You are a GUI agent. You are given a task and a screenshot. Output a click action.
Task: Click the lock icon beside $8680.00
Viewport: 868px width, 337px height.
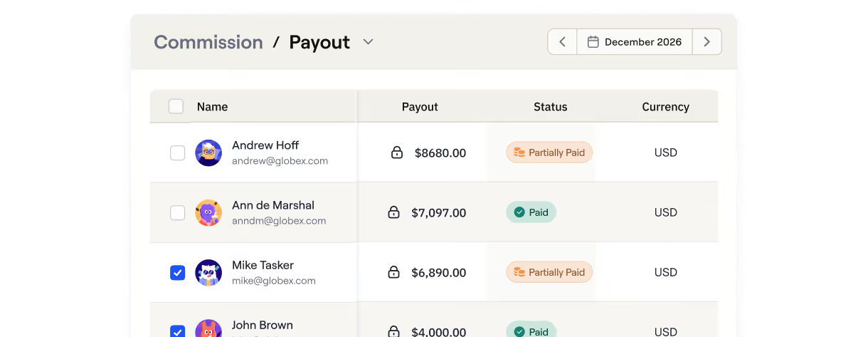[x=397, y=152]
